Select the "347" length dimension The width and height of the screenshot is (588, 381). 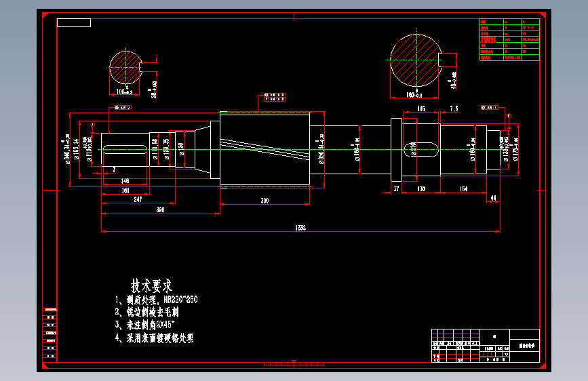tap(138, 199)
